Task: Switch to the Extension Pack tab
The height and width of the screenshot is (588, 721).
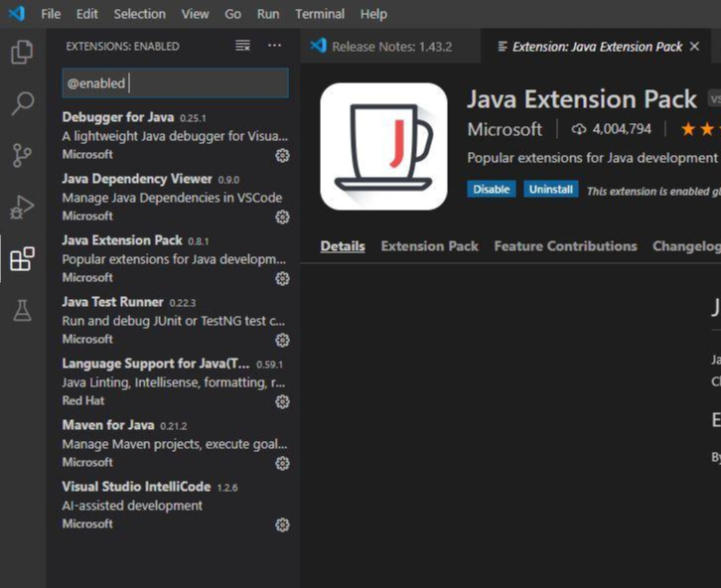Action: (429, 246)
